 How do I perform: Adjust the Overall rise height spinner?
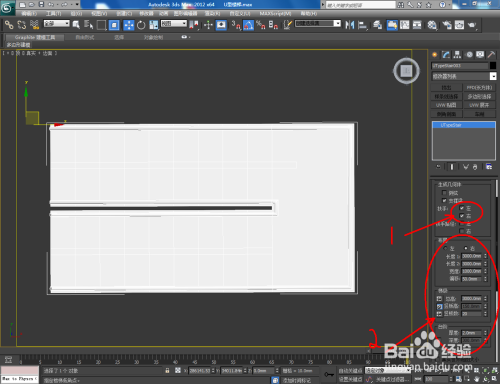point(485,298)
